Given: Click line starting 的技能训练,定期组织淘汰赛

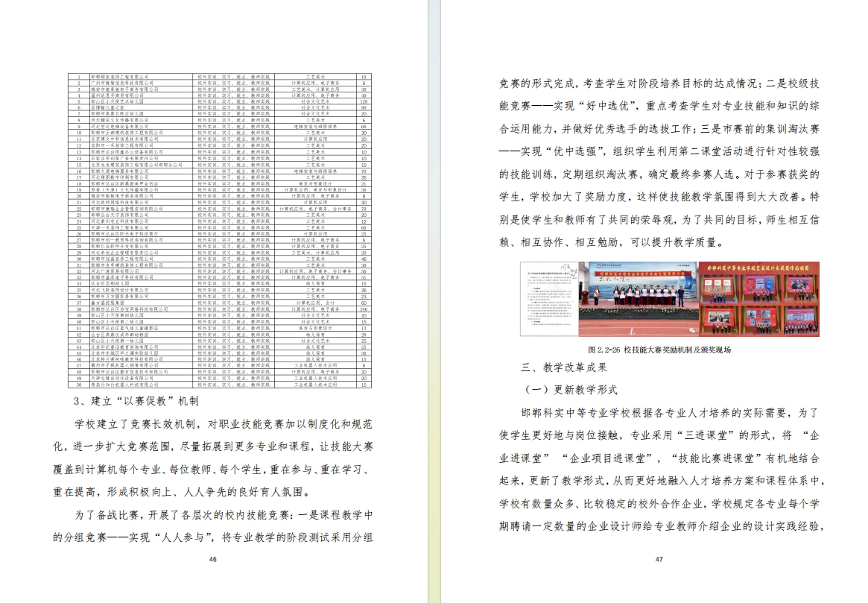Looking at the screenshot, I should (659, 174).
